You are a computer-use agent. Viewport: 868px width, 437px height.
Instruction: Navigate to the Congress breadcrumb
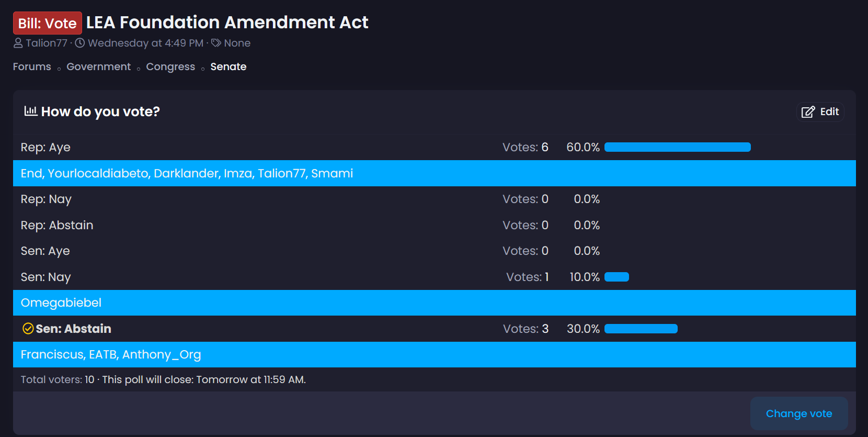[170, 66]
